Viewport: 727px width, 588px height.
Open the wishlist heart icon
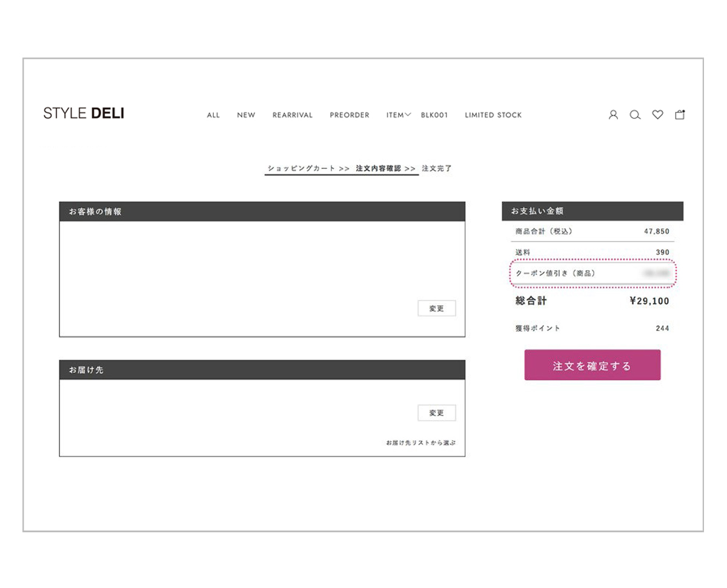click(x=657, y=114)
